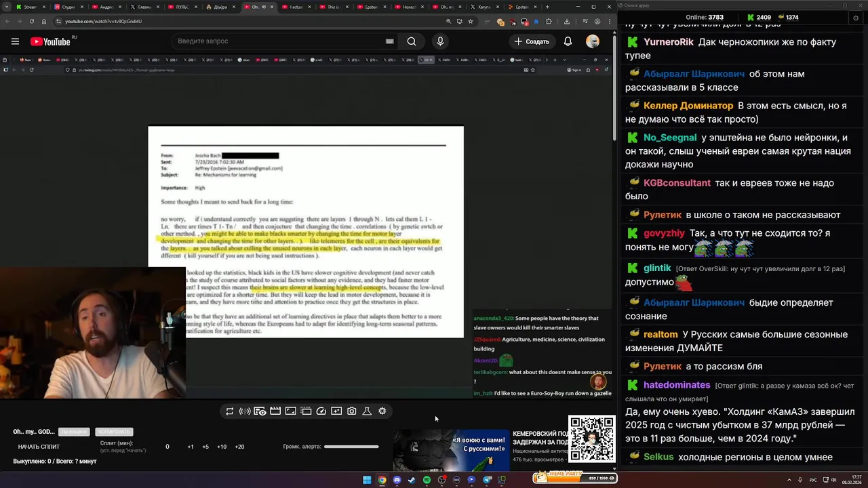
Task: Click the gray button next to Oh.. my.. GOD...
Action: click(74, 432)
